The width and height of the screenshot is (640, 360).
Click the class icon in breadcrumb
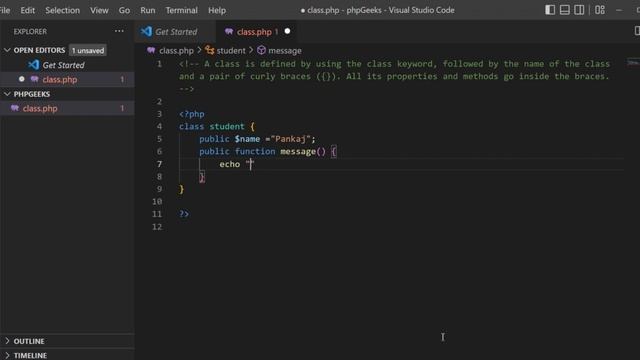tap(210, 50)
